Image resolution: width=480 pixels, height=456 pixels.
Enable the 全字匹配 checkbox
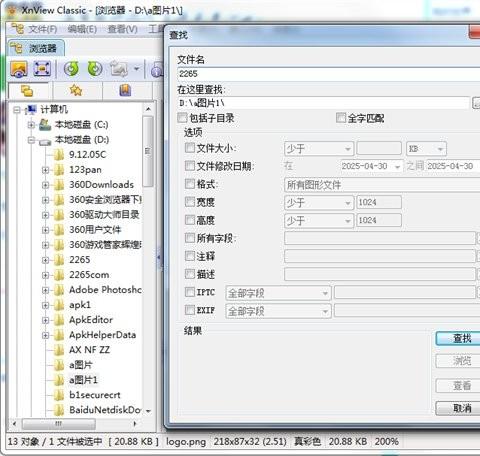coord(341,117)
